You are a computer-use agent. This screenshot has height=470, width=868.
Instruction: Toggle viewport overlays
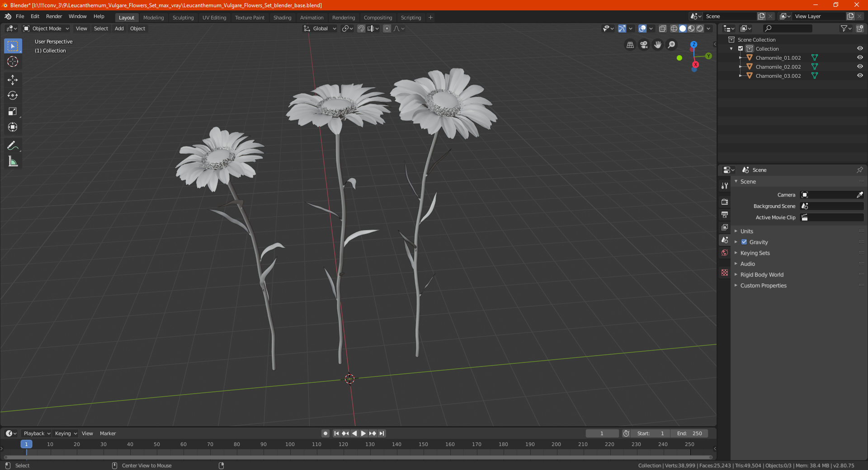pos(642,28)
